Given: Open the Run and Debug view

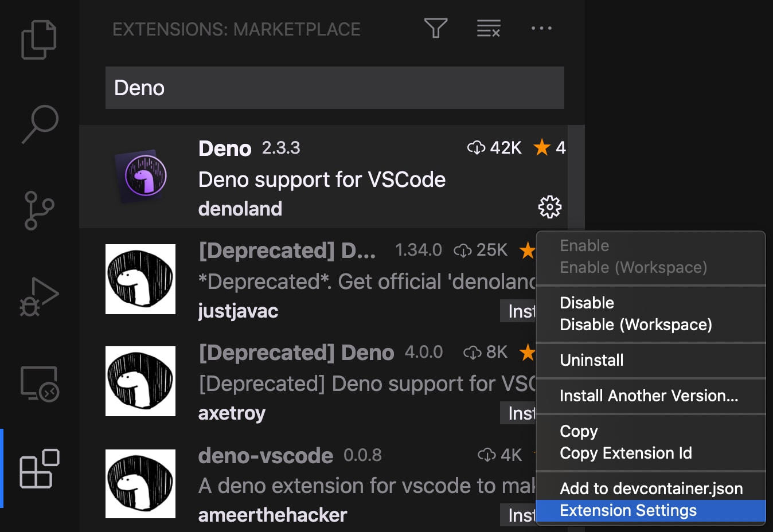Looking at the screenshot, I should pos(39,297).
